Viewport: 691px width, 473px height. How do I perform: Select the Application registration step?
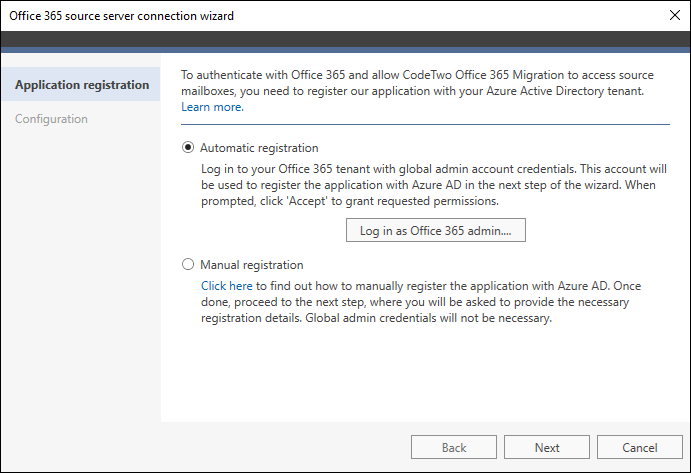click(81, 84)
